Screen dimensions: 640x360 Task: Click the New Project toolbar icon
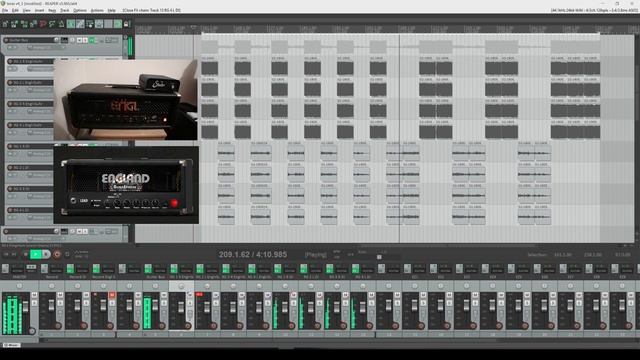(5, 24)
